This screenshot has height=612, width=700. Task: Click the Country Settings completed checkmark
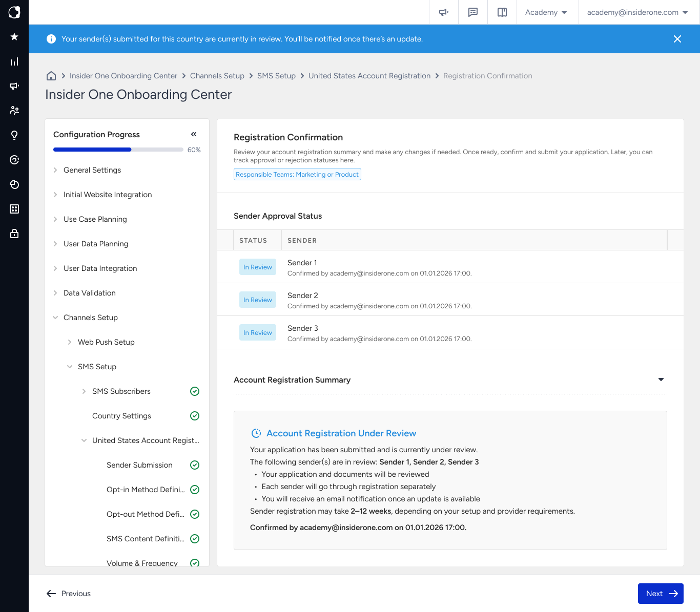pyautogui.click(x=195, y=416)
